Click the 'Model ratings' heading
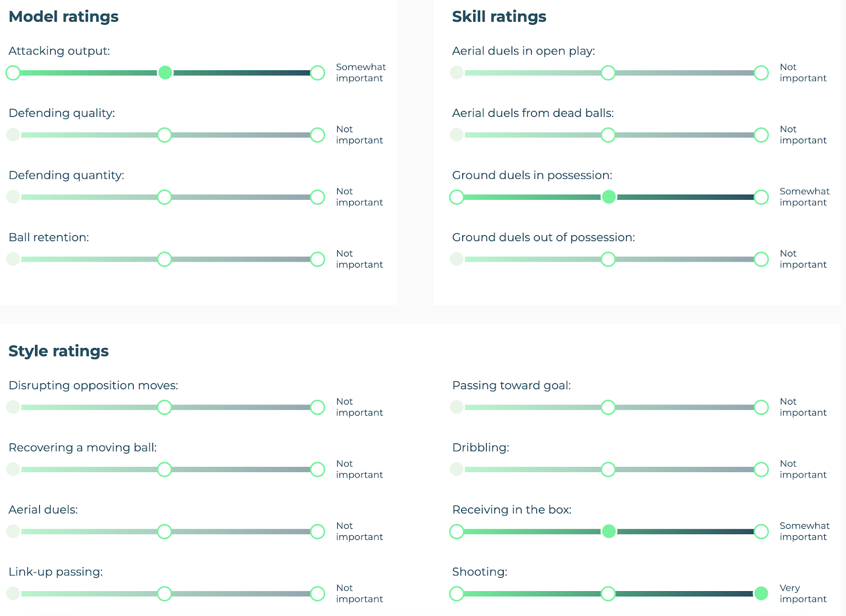 coord(63,17)
